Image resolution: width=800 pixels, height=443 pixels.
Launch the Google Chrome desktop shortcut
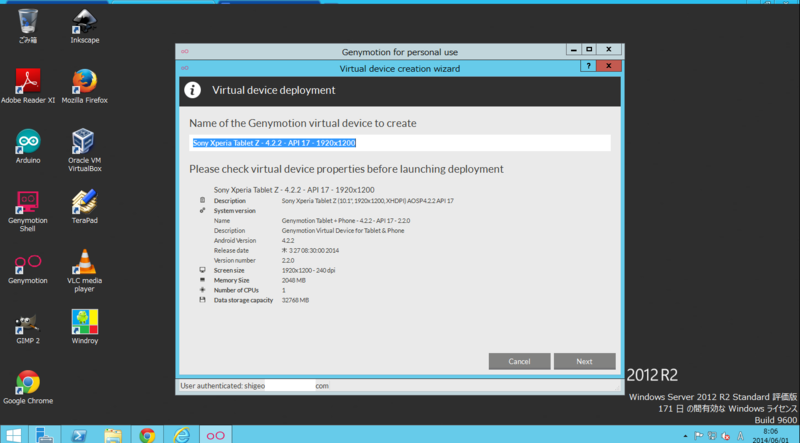click(28, 387)
